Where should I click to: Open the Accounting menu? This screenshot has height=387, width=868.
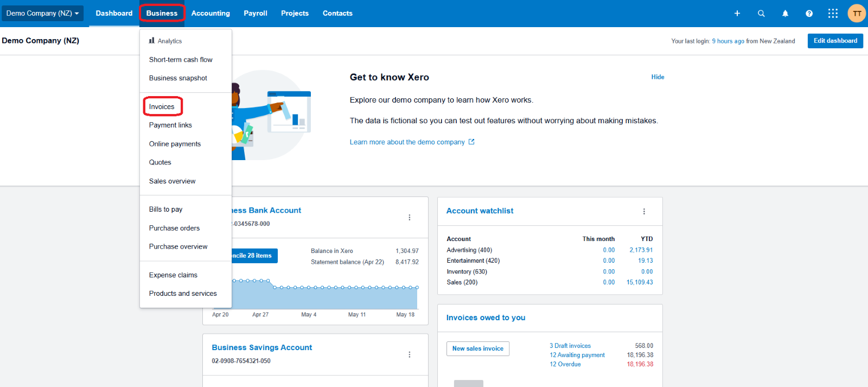tap(210, 14)
